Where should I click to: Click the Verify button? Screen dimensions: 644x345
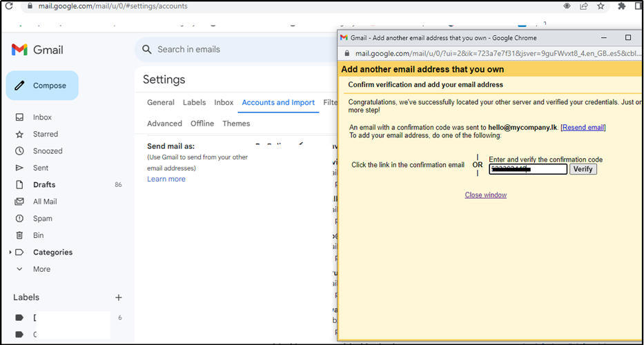click(x=583, y=169)
